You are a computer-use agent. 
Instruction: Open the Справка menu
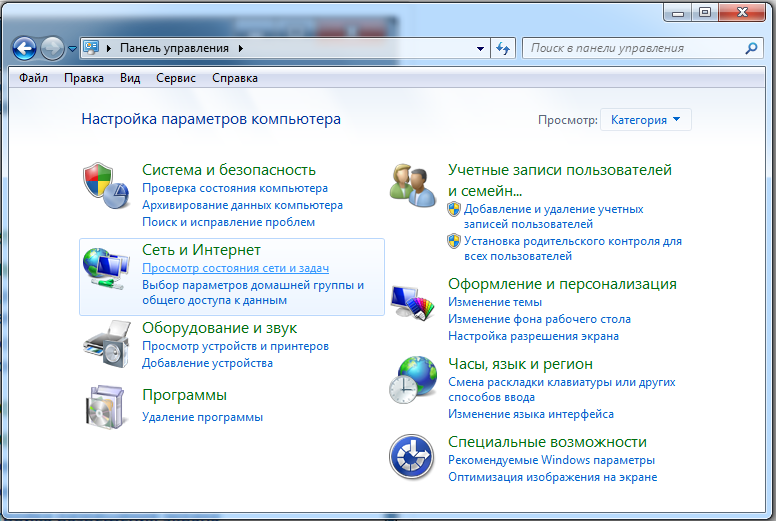(x=234, y=78)
